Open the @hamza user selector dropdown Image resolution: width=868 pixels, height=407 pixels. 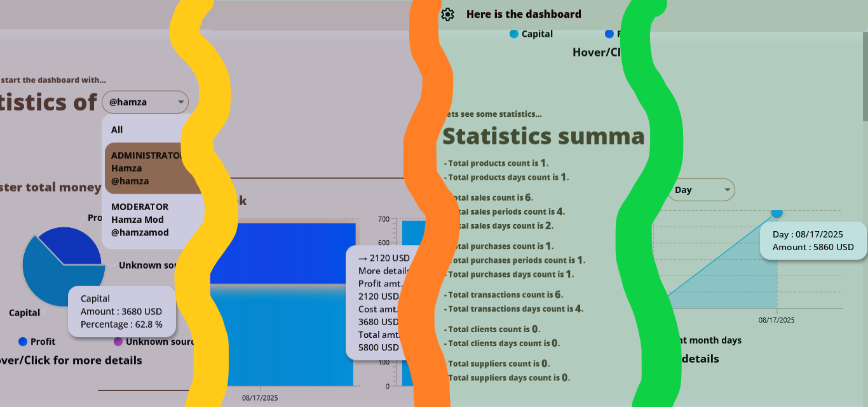tap(145, 102)
